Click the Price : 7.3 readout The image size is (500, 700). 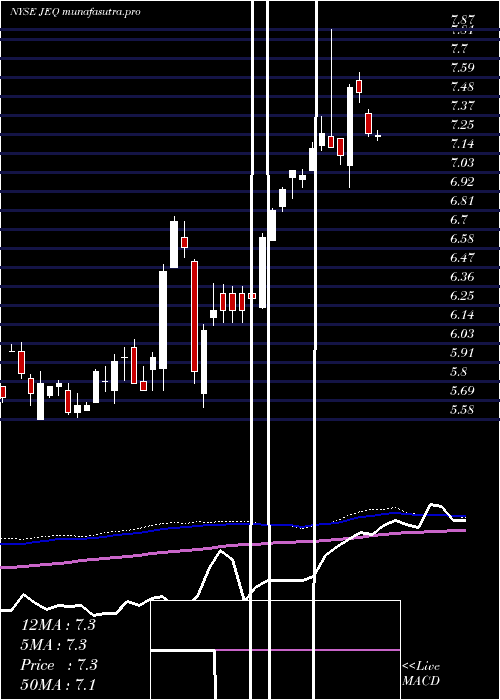(x=59, y=665)
